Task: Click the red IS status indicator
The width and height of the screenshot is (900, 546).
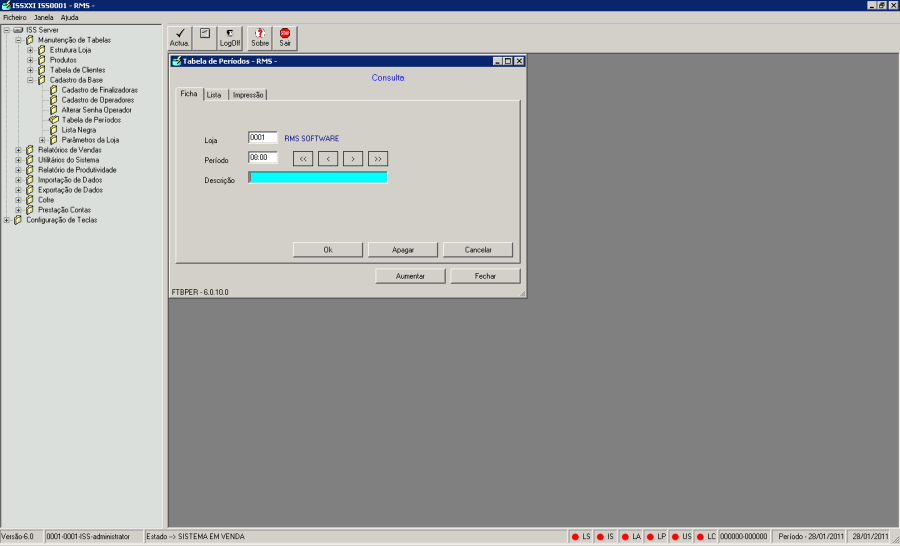Action: (600, 537)
